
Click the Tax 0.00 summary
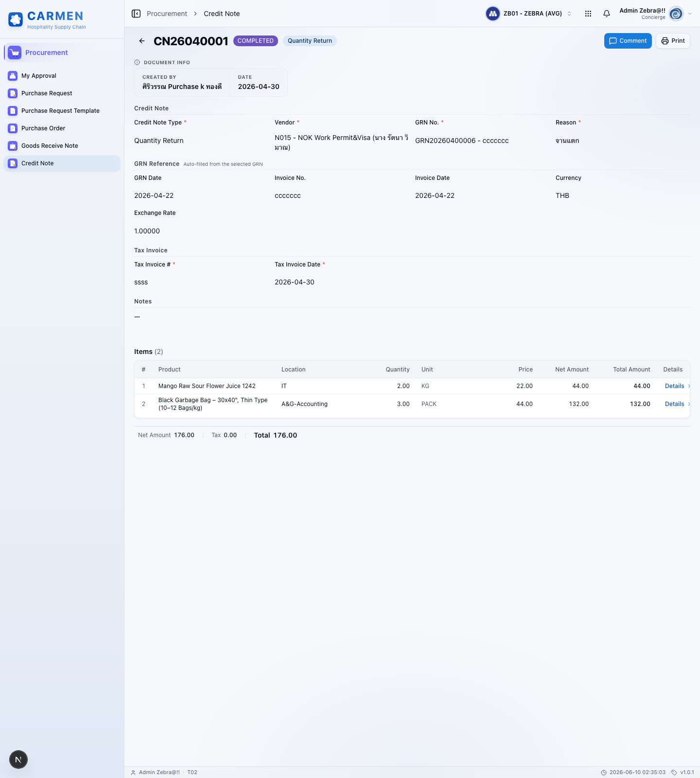tap(224, 435)
